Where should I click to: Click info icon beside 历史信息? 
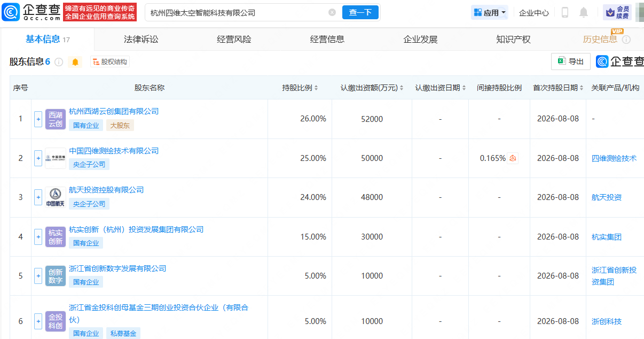click(x=626, y=40)
